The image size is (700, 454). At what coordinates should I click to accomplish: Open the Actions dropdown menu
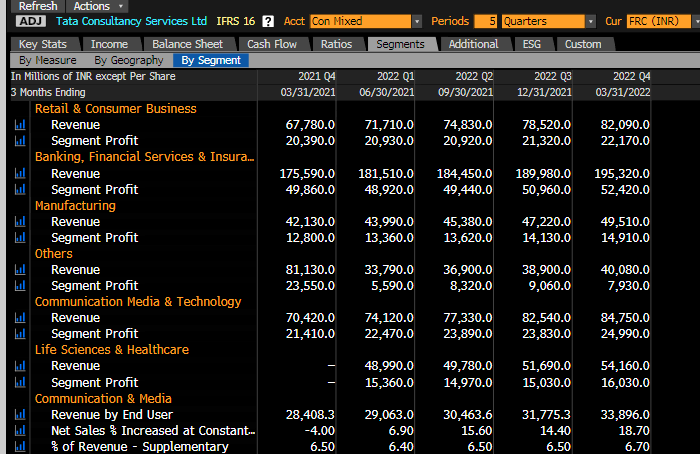[x=97, y=6]
